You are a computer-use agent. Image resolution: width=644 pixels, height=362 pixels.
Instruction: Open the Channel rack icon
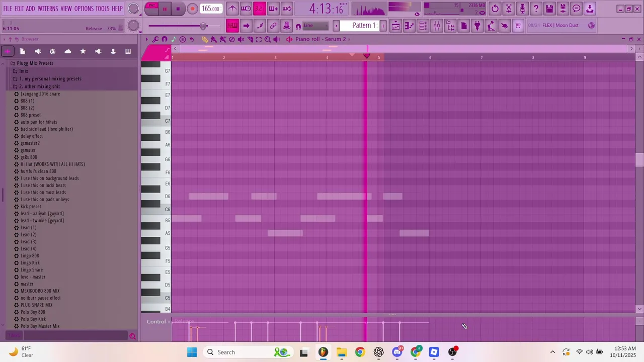coord(423,26)
